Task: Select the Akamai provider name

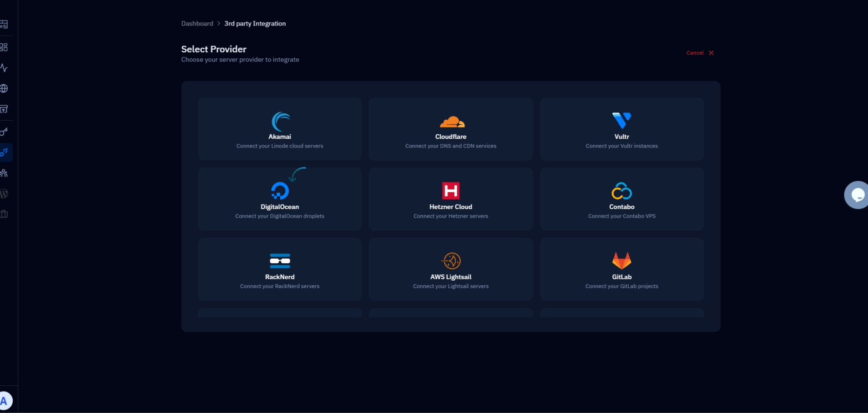Action: (280, 137)
